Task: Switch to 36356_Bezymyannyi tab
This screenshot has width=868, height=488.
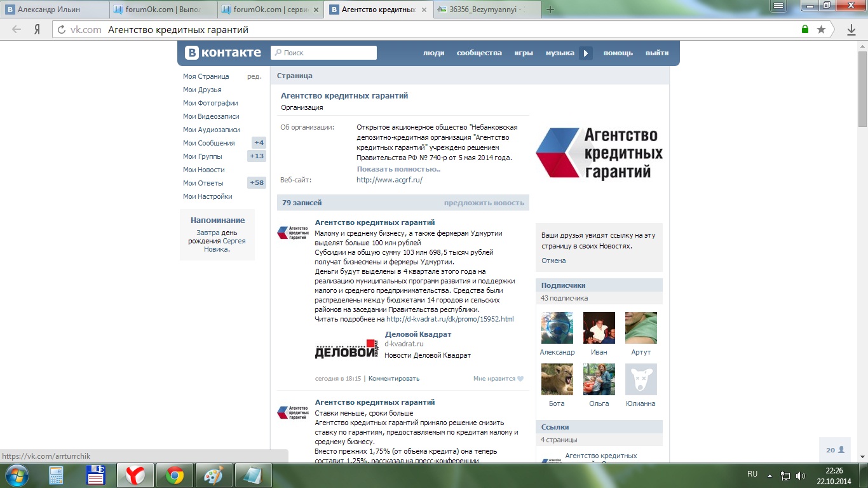Action: coord(486,10)
